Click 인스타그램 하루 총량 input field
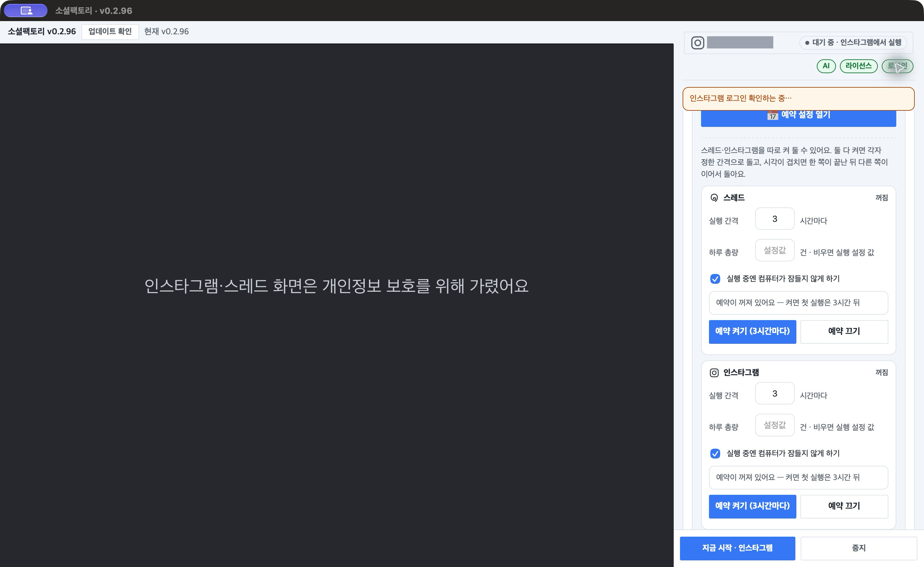Viewport: 924px width, 567px height. pos(774,425)
